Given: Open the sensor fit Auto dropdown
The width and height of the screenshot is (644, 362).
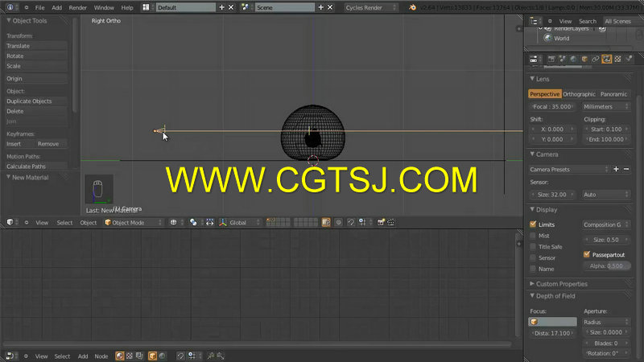Looking at the screenshot, I should (606, 195).
